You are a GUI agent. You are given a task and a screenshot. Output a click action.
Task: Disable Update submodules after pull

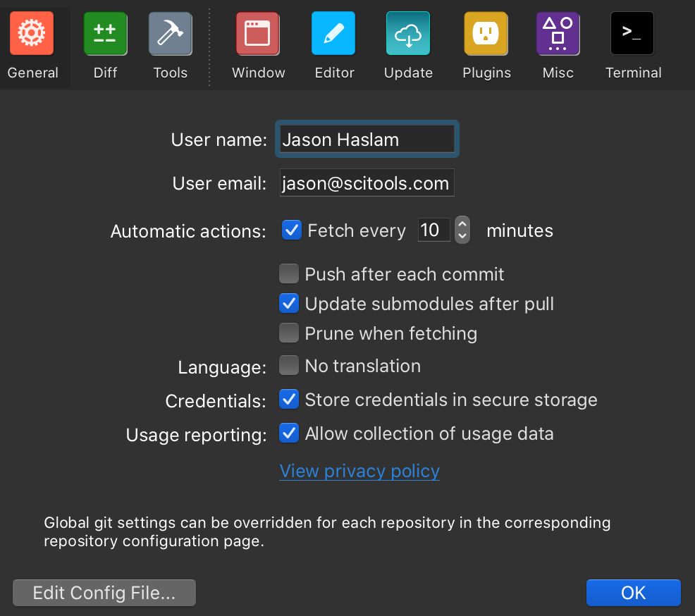pyautogui.click(x=289, y=303)
